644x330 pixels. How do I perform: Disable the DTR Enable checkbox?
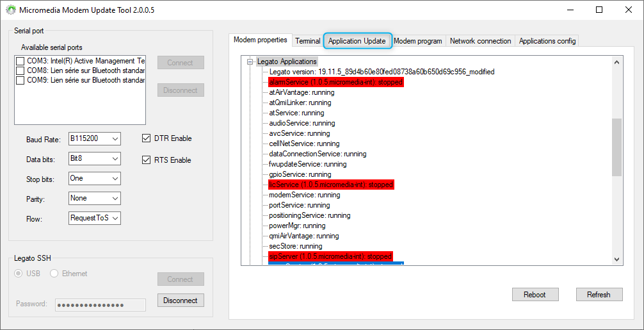pyautogui.click(x=146, y=138)
